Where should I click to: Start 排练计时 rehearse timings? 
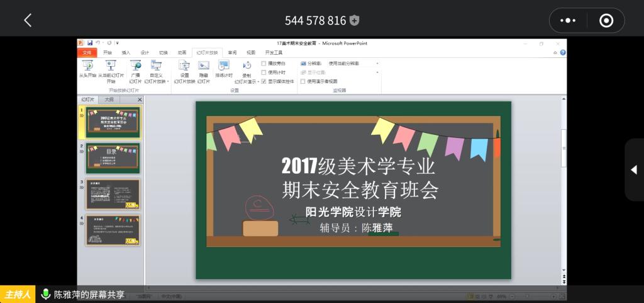pos(224,66)
